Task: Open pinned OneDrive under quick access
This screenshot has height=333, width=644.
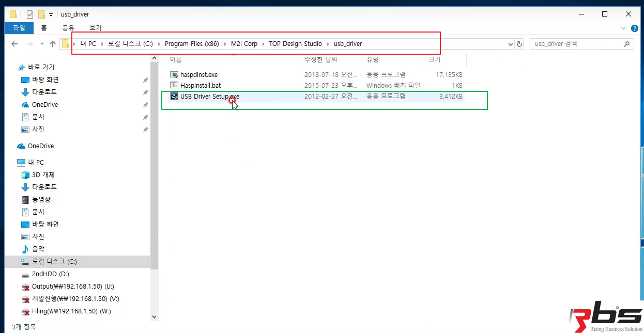Action: pos(44,104)
